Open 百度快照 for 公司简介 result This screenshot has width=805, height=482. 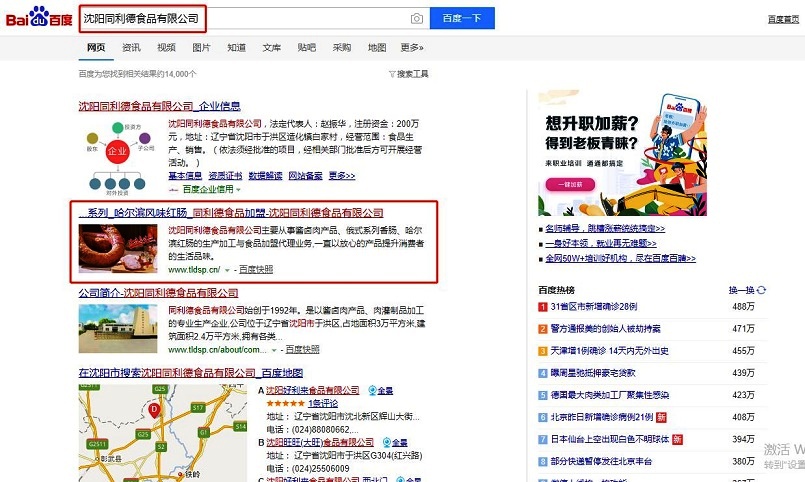pyautogui.click(x=302, y=350)
